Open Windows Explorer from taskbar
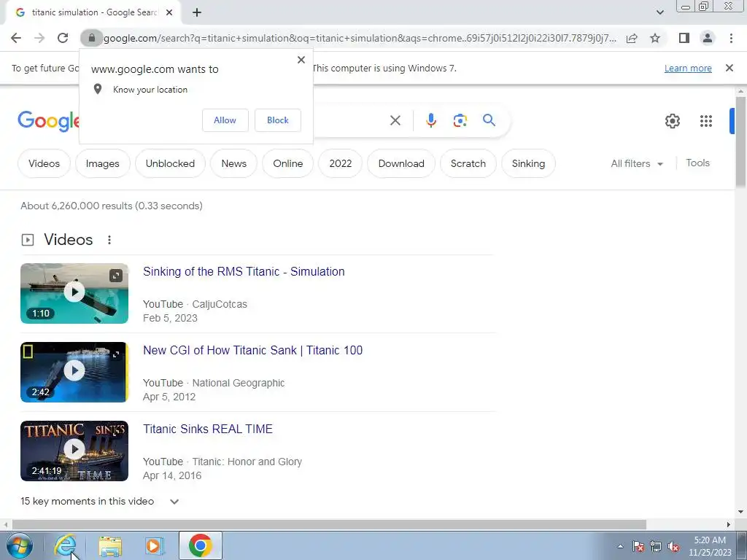Screen dimensions: 747x560 click(110, 545)
